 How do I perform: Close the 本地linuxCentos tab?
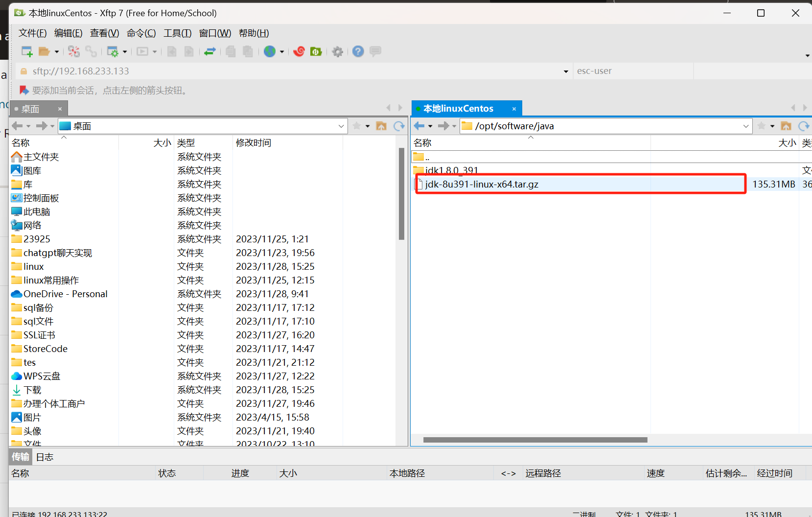click(x=514, y=109)
